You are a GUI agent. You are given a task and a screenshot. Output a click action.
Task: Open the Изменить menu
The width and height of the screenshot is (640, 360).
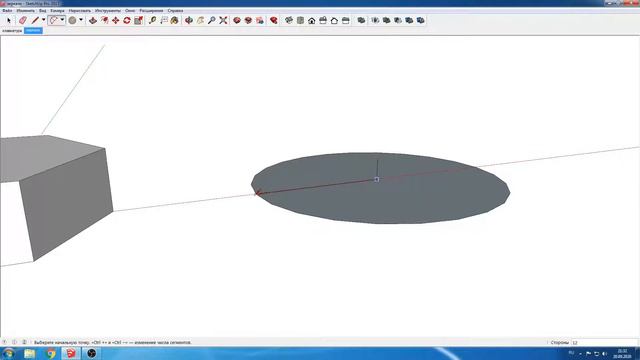26,11
